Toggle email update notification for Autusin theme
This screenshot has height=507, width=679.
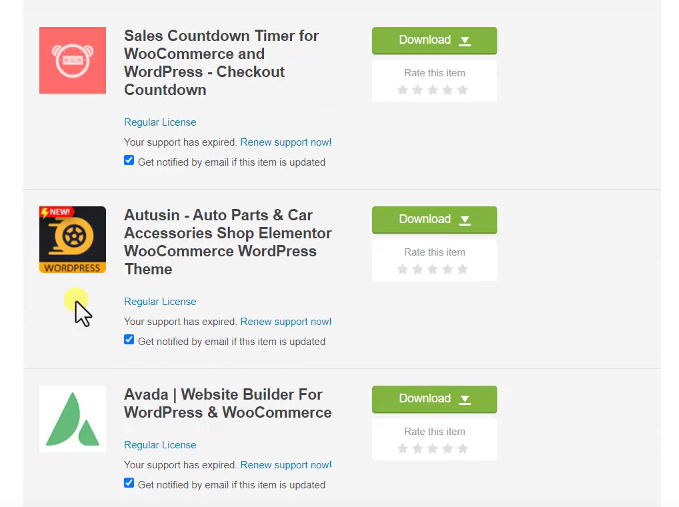click(x=129, y=339)
